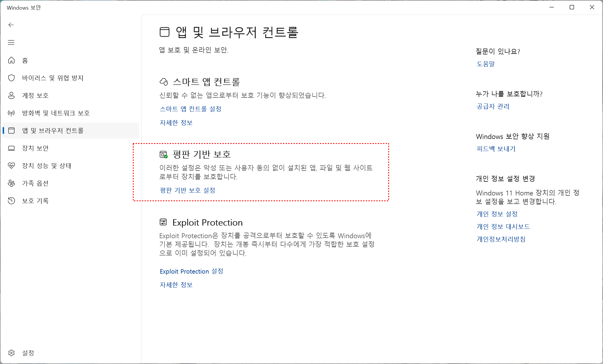This screenshot has width=603, height=364.
Task: Click the 방화벽 및 네트워크 보호 icon
Action: pos(12,113)
